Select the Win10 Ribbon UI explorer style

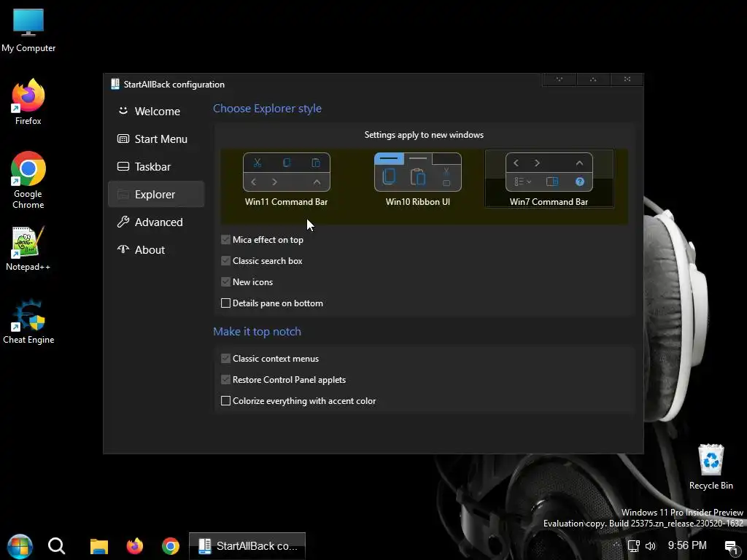tap(418, 179)
